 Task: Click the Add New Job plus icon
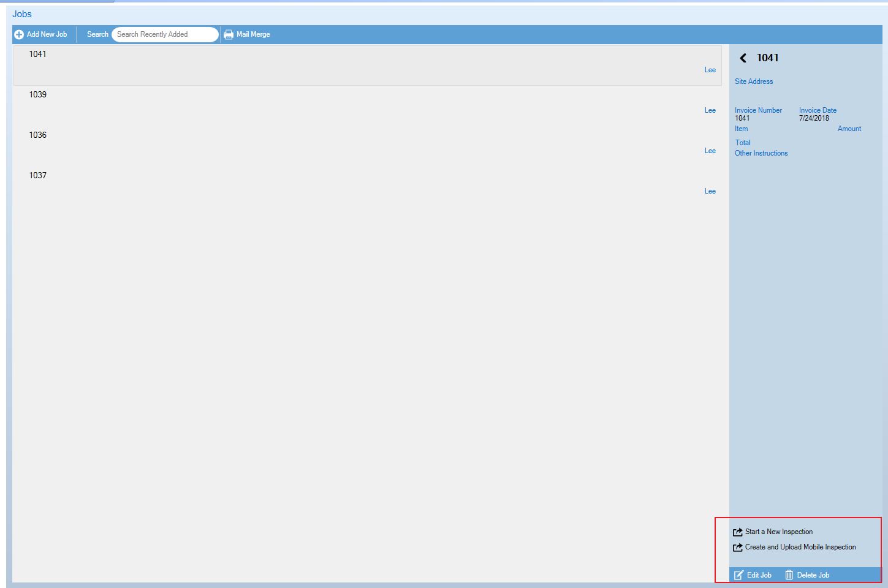pyautogui.click(x=19, y=34)
